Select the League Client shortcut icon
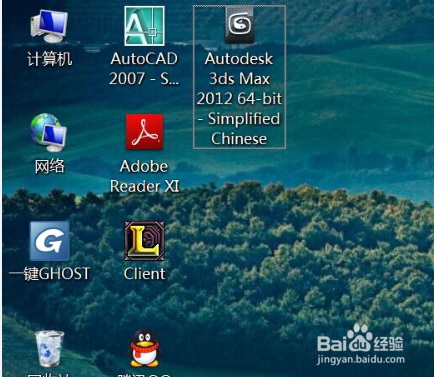The width and height of the screenshot is (434, 377). click(144, 241)
